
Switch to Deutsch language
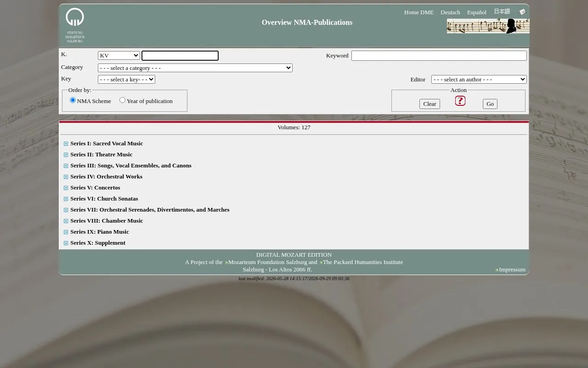pos(450,12)
